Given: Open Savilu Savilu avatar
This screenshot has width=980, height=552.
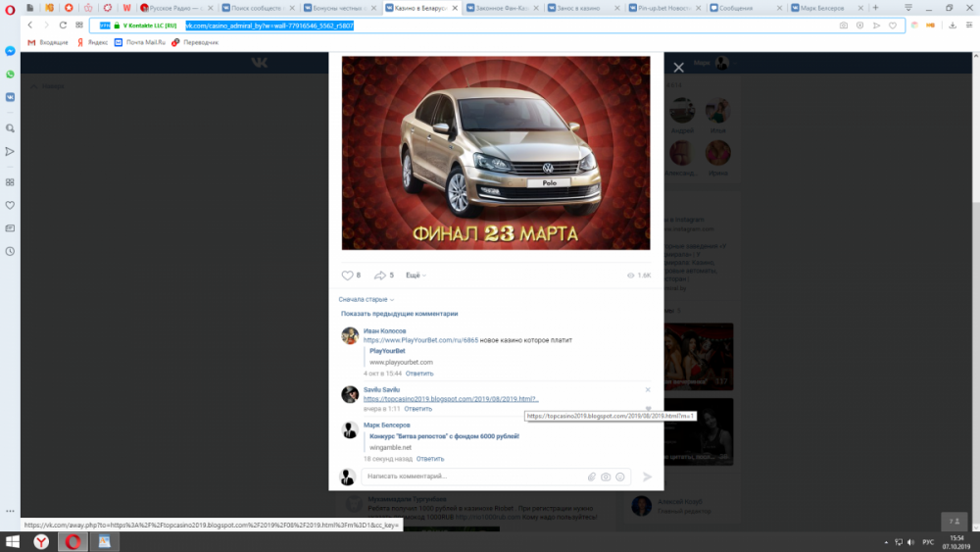Looking at the screenshot, I should tap(350, 394).
